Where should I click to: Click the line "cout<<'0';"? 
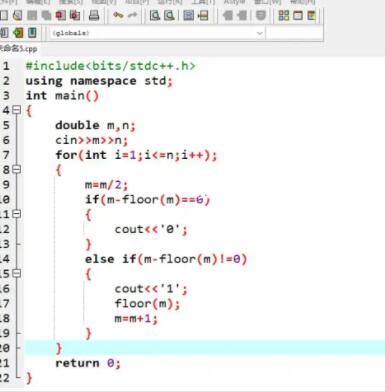151,229
